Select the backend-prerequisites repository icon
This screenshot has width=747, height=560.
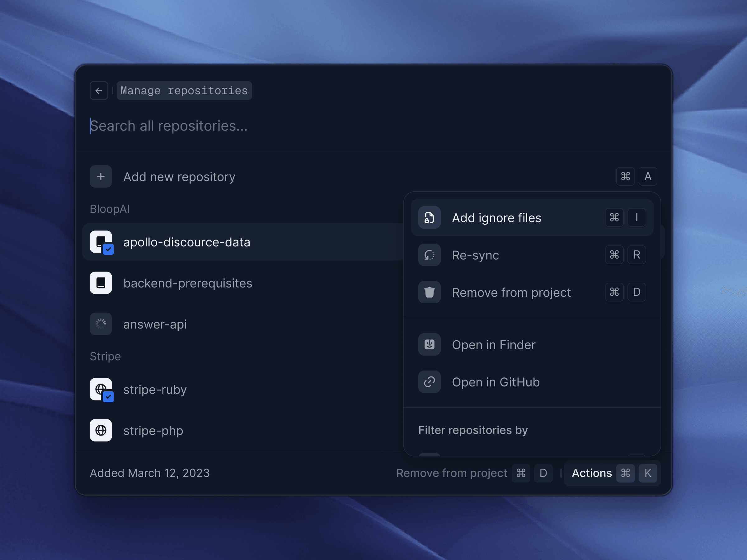tap(101, 283)
